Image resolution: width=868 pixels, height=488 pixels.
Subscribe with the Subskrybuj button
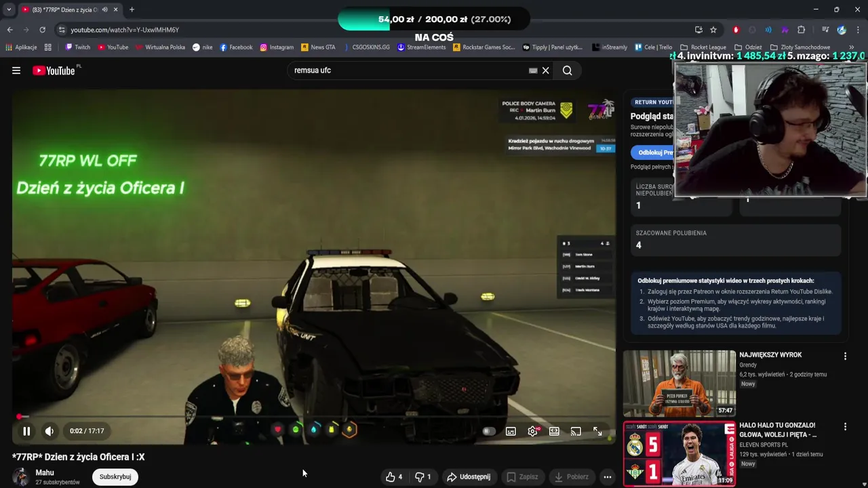[115, 476]
